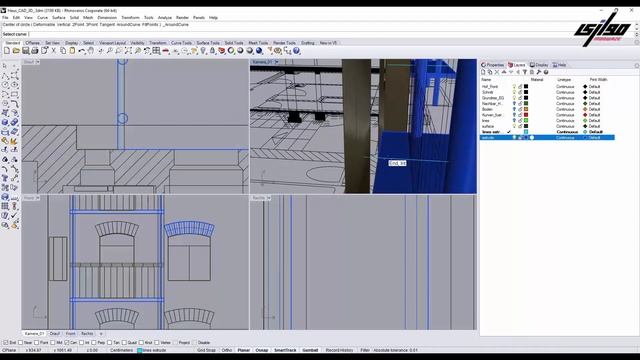This screenshot has height=360, width=640.
Task: Click the Delete Layer X icon
Action: click(x=497, y=72)
